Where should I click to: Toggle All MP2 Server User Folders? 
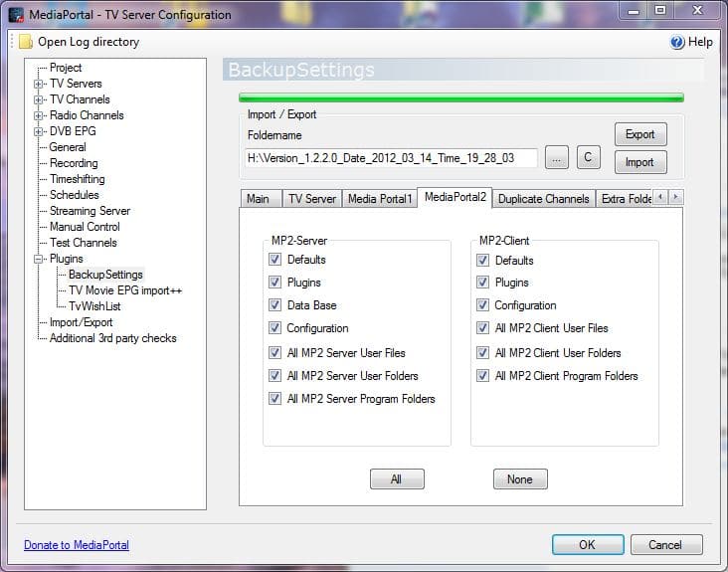[x=274, y=375]
